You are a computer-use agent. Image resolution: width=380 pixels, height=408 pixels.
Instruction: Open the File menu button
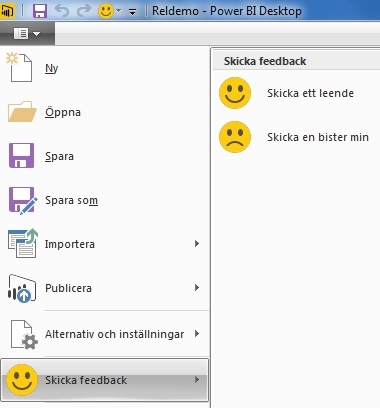(27, 33)
